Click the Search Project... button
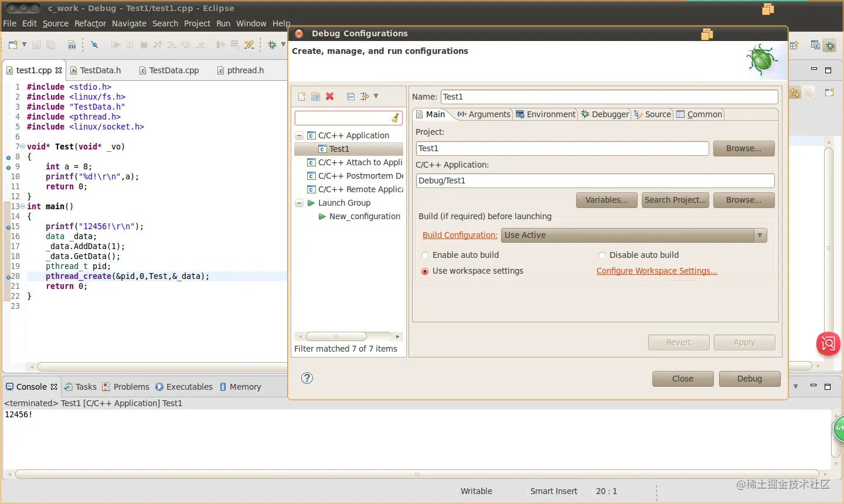The width and height of the screenshot is (844, 504). [x=675, y=200]
